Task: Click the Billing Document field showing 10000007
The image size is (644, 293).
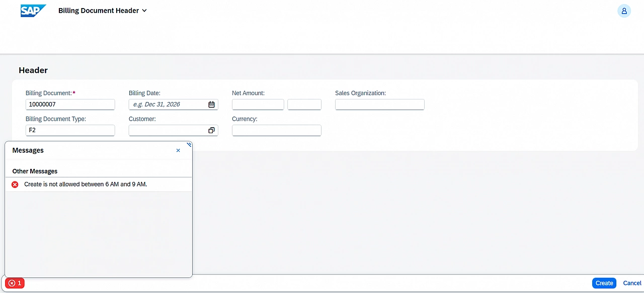Action: [70, 104]
